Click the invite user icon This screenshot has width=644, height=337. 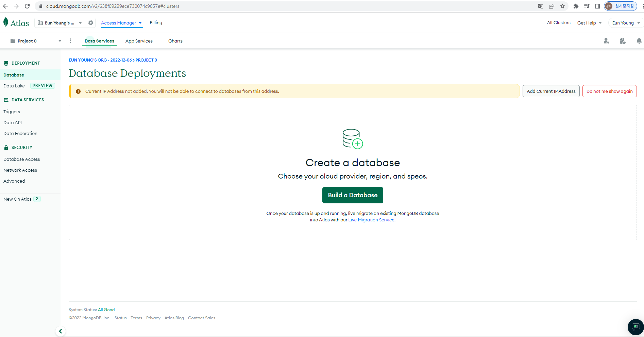pyautogui.click(x=606, y=41)
